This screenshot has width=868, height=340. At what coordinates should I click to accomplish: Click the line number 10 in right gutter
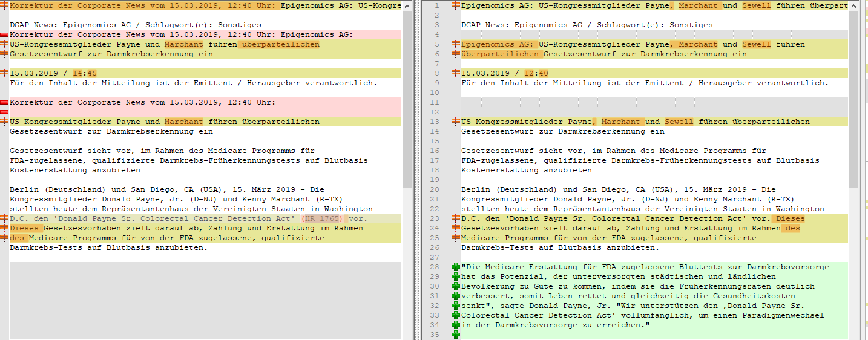pyautogui.click(x=433, y=93)
